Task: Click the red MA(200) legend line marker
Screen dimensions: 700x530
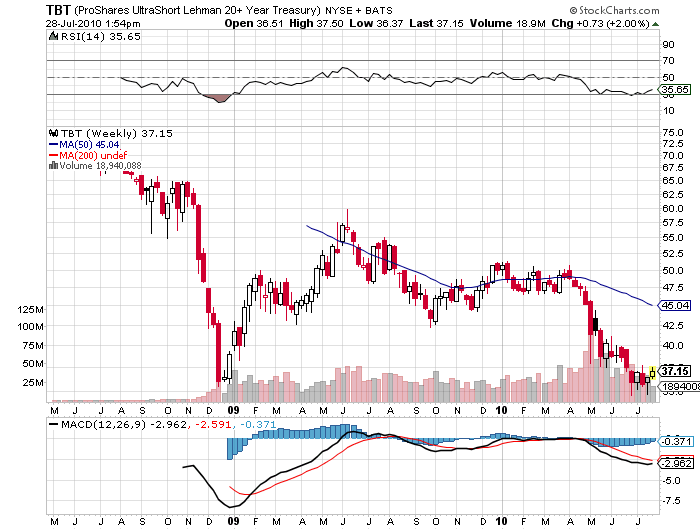Action: coord(54,155)
